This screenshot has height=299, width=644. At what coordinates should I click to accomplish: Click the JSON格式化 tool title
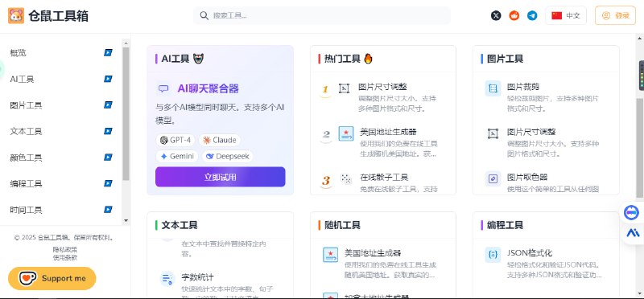coord(530,252)
